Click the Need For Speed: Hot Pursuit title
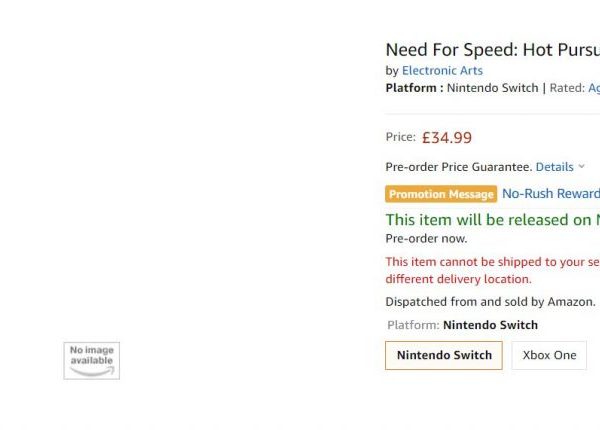600x430 pixels. coord(493,50)
